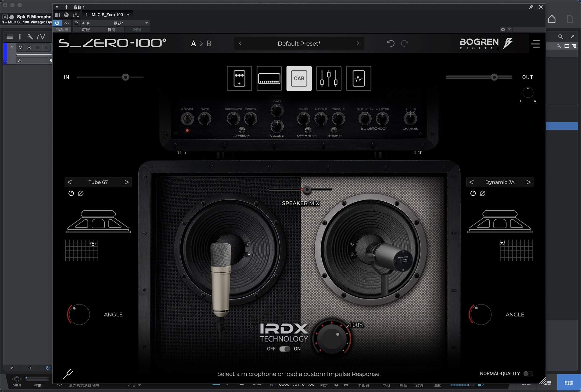Toggle IRDX Technology on/off switch
The image size is (581, 392).
pos(284,349)
